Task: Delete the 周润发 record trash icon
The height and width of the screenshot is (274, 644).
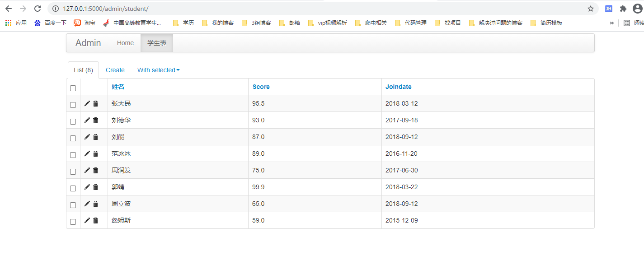Action: coord(95,170)
